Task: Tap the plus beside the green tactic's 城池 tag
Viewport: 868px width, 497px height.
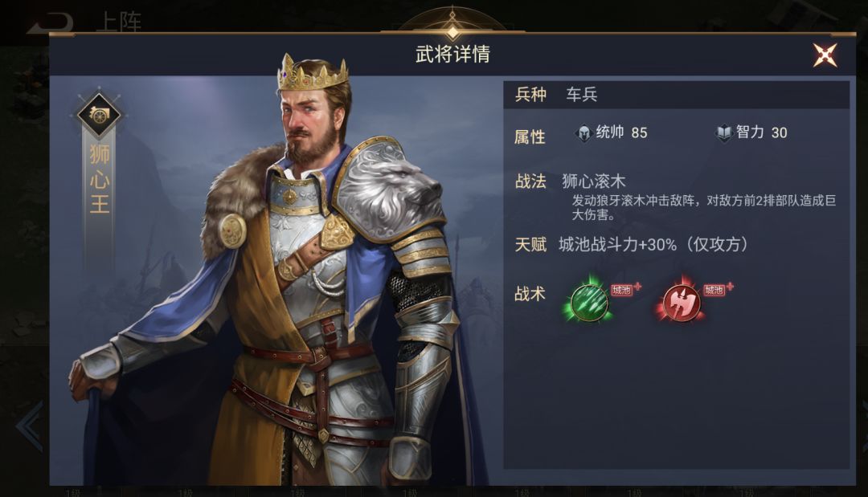Action: pos(637,286)
